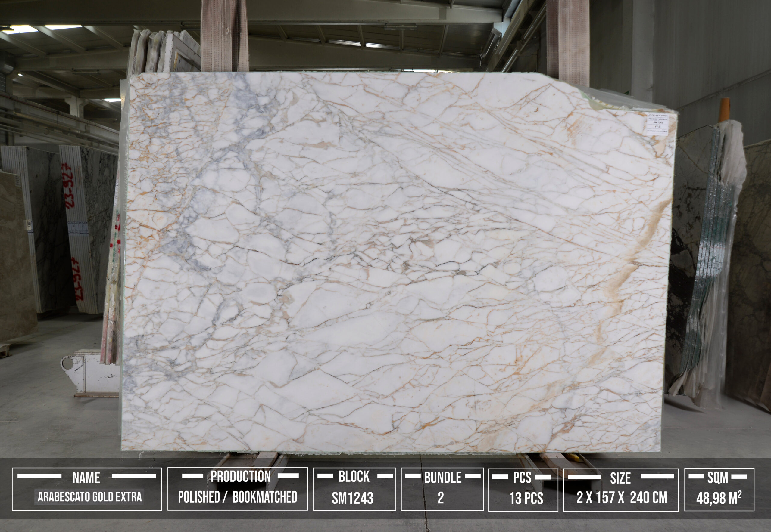Click the 2 X 157 X 240 CM dimensions
The width and height of the screenshot is (771, 532).
click(622, 498)
